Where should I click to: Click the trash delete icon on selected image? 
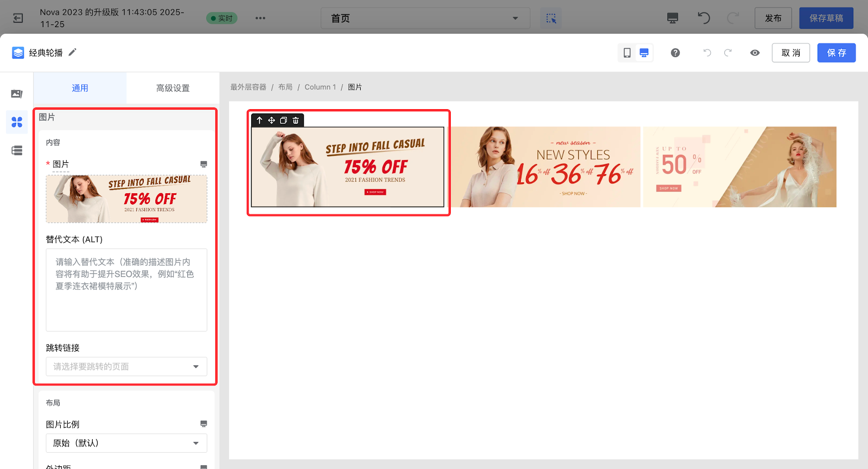point(296,121)
